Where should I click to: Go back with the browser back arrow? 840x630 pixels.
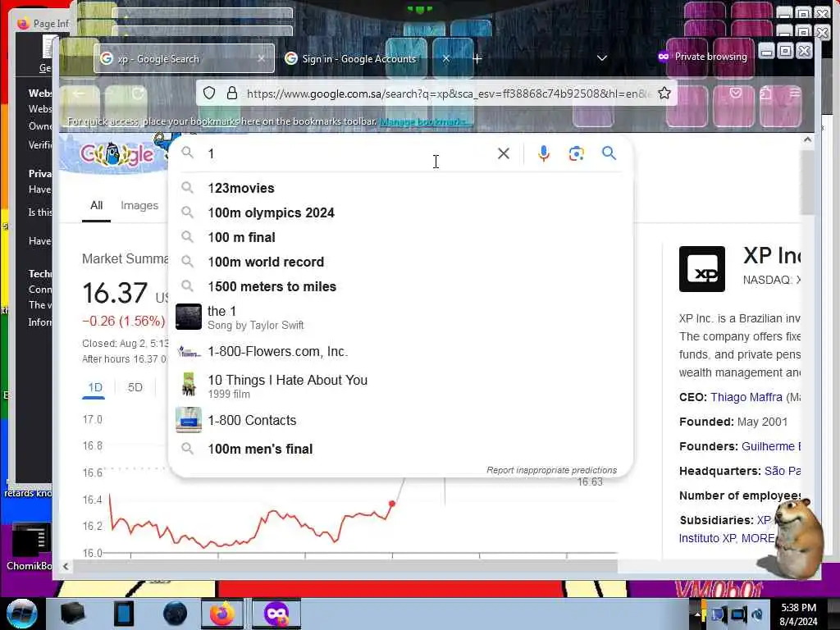pyautogui.click(x=79, y=94)
